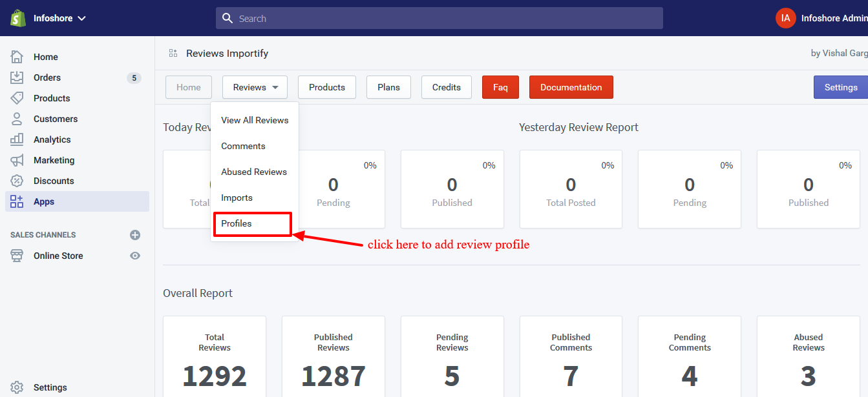Screen dimensions: 868x397
Task: Focus the Search input field
Action: pyautogui.click(x=439, y=18)
